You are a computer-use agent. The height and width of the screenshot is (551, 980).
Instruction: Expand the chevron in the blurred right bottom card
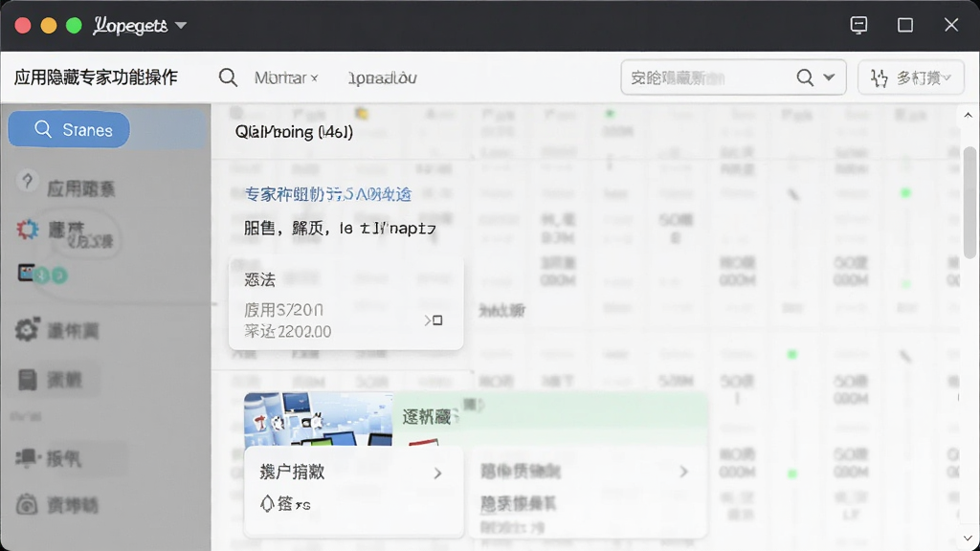(683, 472)
